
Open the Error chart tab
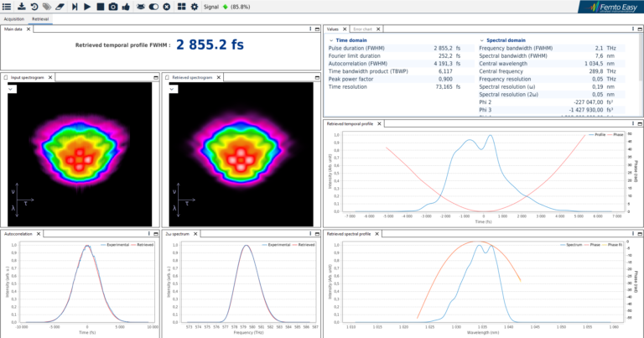(x=361, y=29)
